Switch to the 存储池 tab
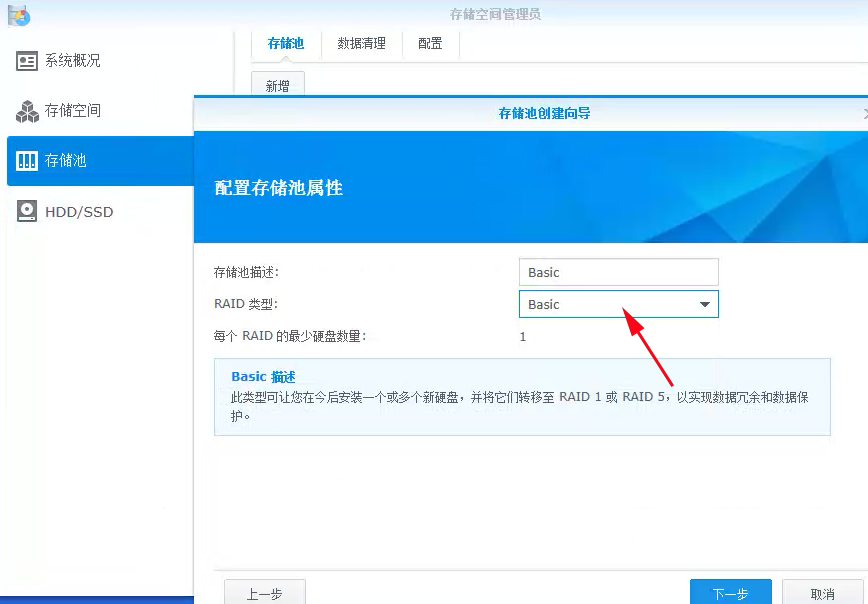This screenshot has height=604, width=868. [286, 44]
